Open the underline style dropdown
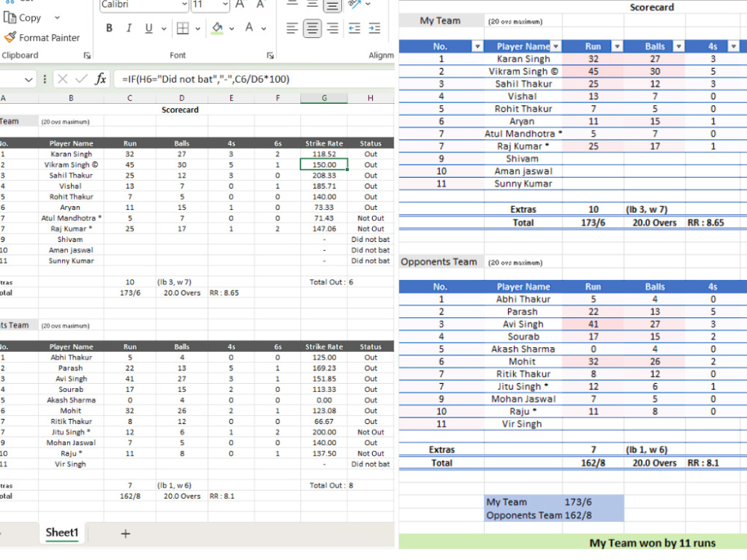 pos(164,28)
